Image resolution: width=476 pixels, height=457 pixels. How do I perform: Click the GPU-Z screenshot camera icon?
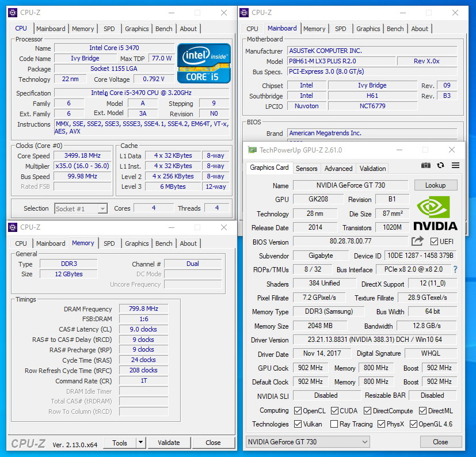[x=425, y=166]
